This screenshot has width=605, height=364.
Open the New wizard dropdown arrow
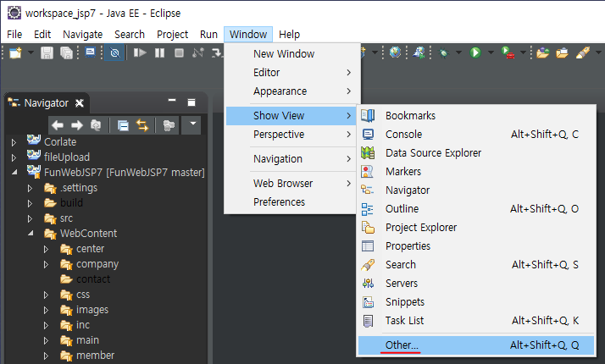pyautogui.click(x=31, y=52)
